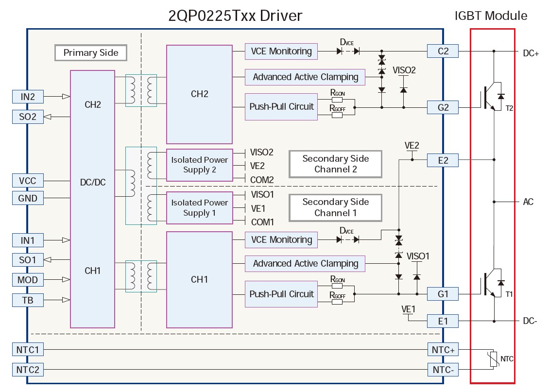This screenshot has width=549, height=392.
Task: Select the channel 2 Advanced Active Clamping block
Action: point(305,77)
